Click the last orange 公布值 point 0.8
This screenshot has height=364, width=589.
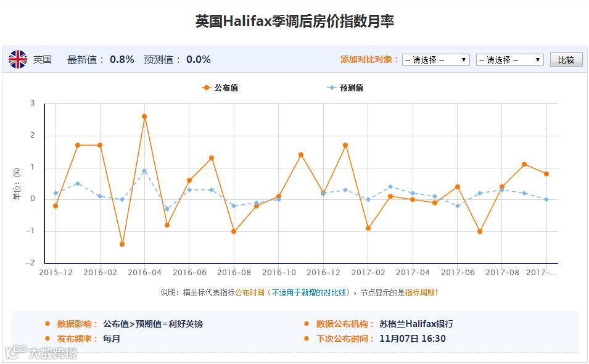(546, 174)
